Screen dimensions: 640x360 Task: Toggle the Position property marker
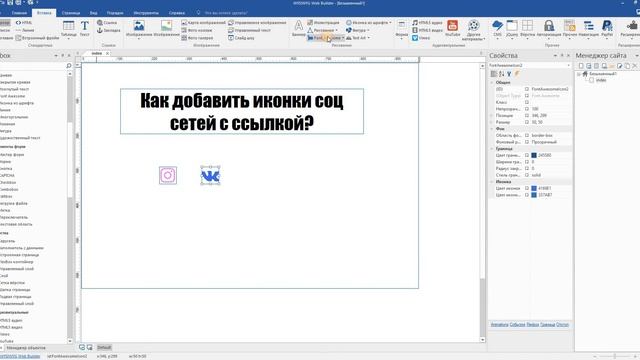(x=527, y=116)
